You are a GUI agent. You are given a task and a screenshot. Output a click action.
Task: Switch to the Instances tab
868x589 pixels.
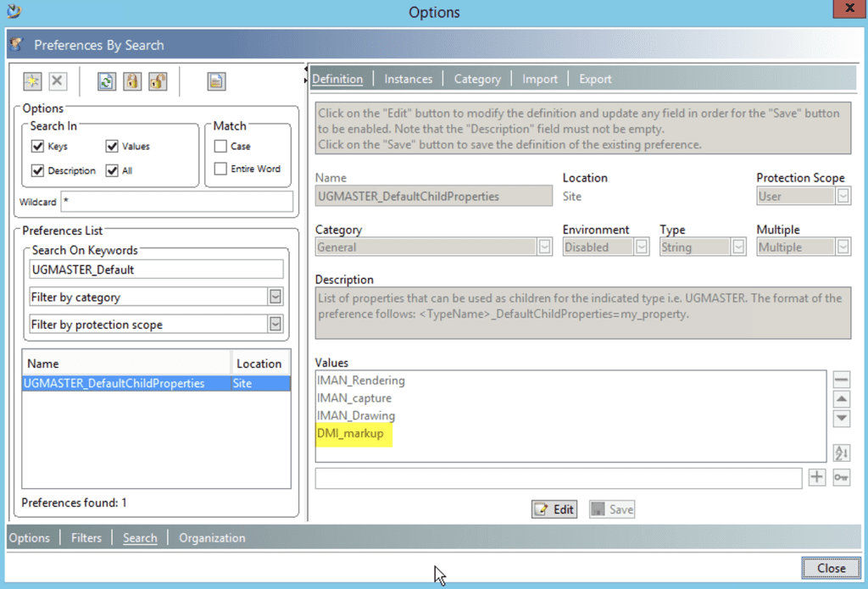[408, 78]
